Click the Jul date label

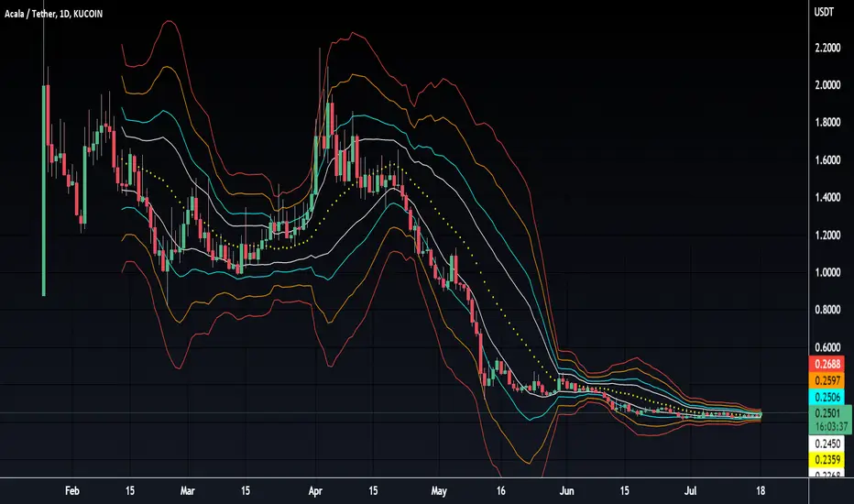(x=690, y=491)
